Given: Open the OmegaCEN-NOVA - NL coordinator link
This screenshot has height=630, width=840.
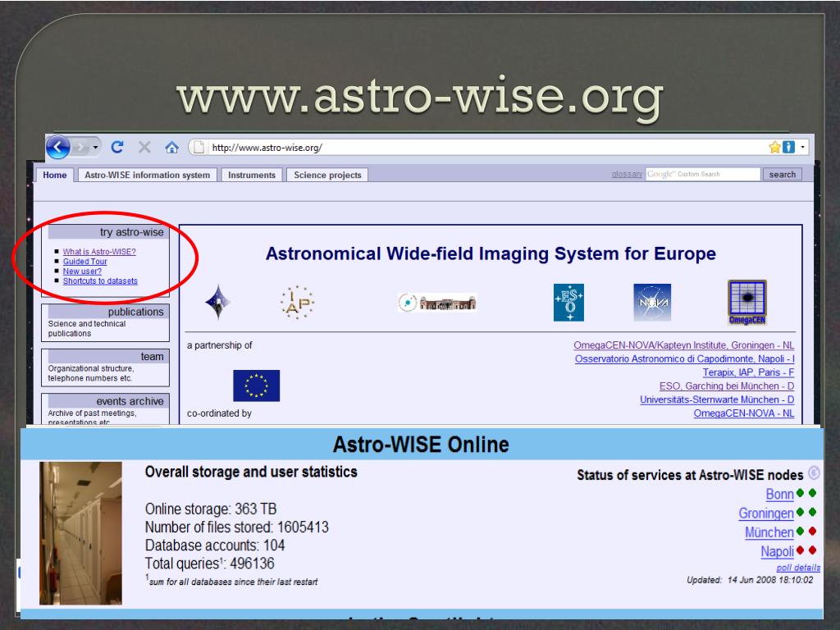Looking at the screenshot, I should pyautogui.click(x=743, y=413).
